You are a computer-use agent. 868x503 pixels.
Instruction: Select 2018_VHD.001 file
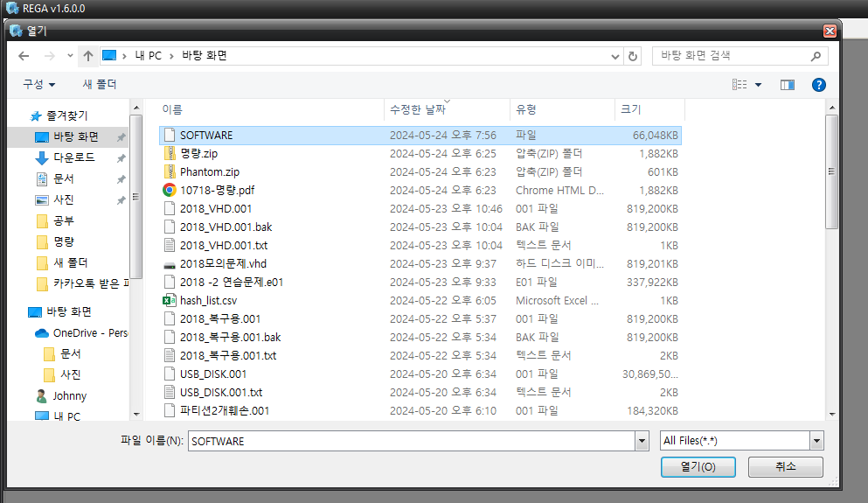tap(215, 209)
